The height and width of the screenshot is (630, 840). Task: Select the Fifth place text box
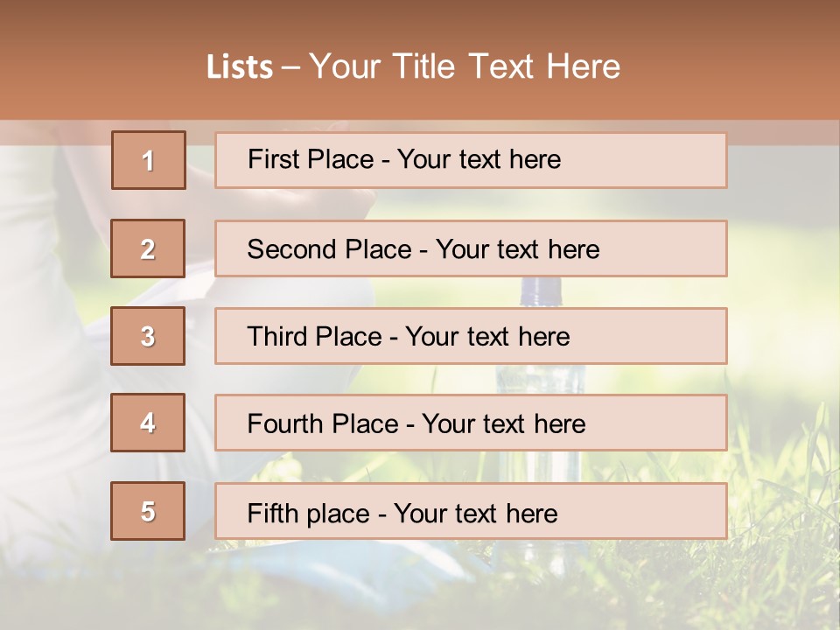(x=471, y=511)
